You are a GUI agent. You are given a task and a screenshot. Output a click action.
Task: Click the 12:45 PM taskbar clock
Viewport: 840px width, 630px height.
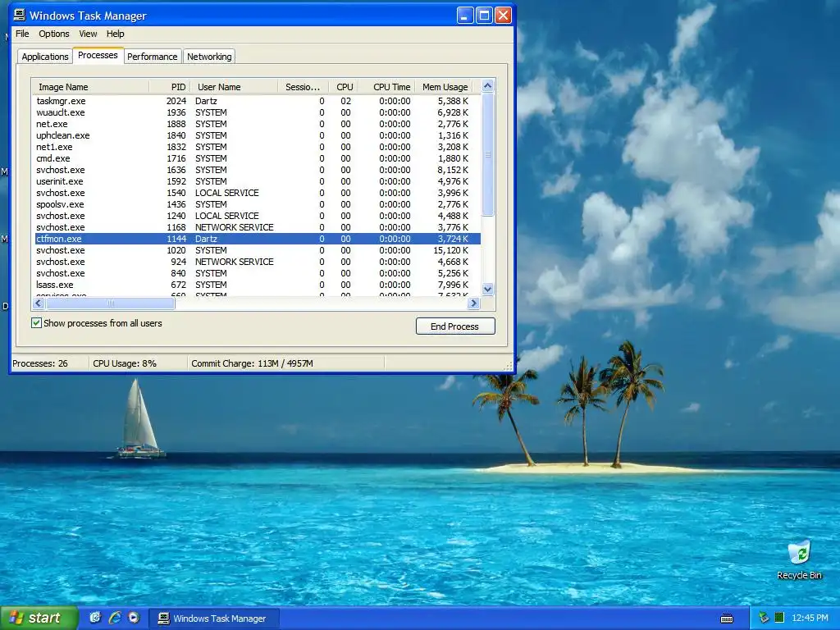[810, 619]
